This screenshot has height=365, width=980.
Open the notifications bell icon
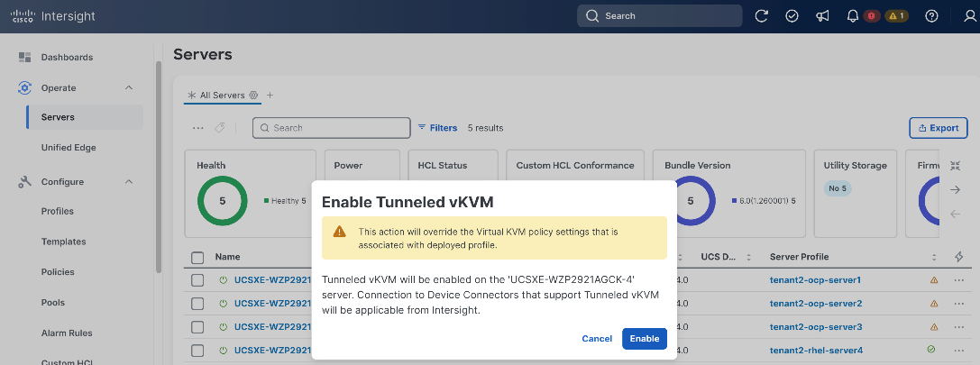pos(853,16)
